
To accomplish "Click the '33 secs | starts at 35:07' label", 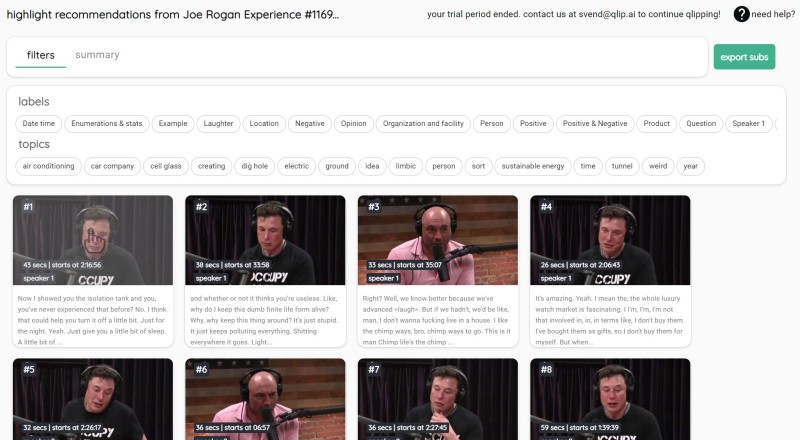I will click(405, 265).
